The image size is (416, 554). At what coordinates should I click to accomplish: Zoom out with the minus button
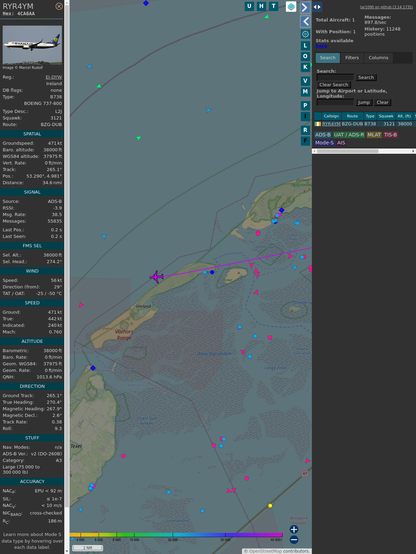click(x=294, y=540)
